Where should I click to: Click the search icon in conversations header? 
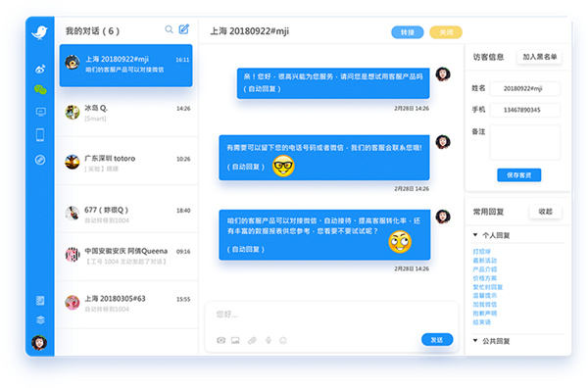point(170,29)
